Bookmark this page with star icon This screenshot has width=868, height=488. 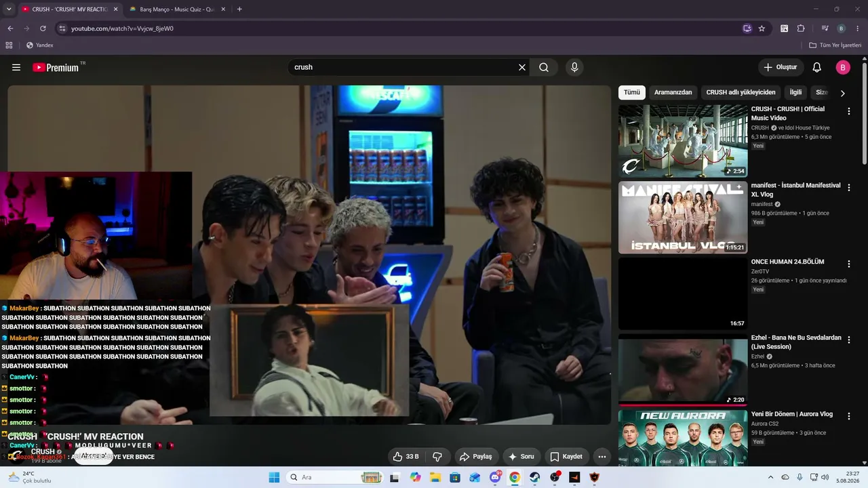pos(762,28)
